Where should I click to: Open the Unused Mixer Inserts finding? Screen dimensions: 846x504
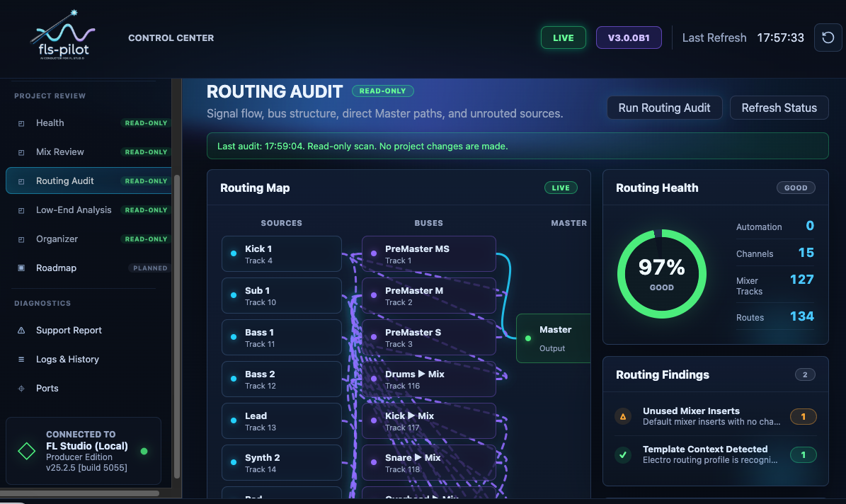716,417
